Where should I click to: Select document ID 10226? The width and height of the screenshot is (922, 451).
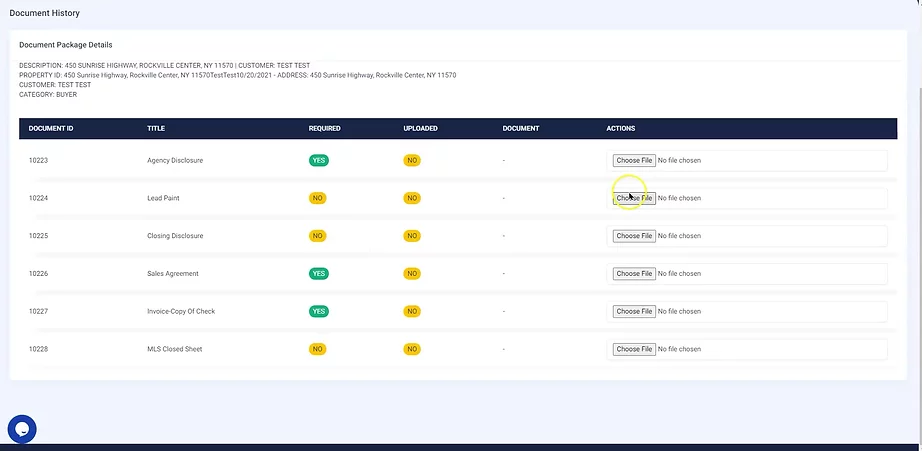pyautogui.click(x=38, y=273)
